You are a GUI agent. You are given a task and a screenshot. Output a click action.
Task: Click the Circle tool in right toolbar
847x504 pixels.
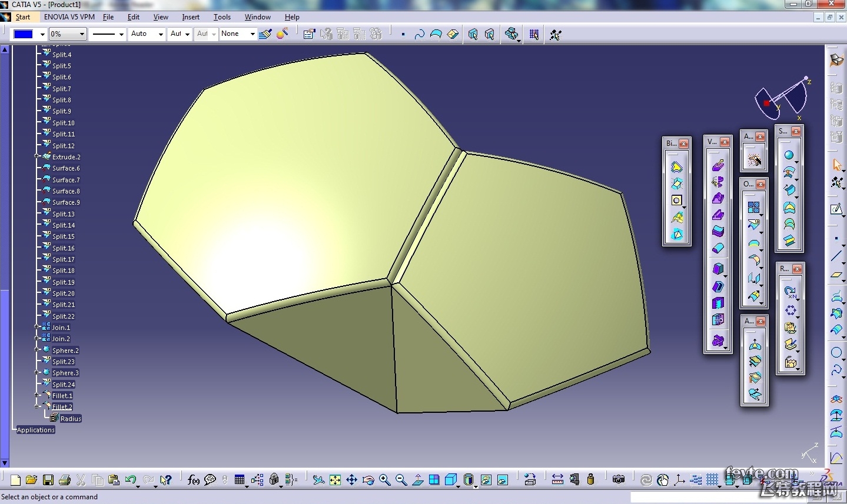click(836, 353)
